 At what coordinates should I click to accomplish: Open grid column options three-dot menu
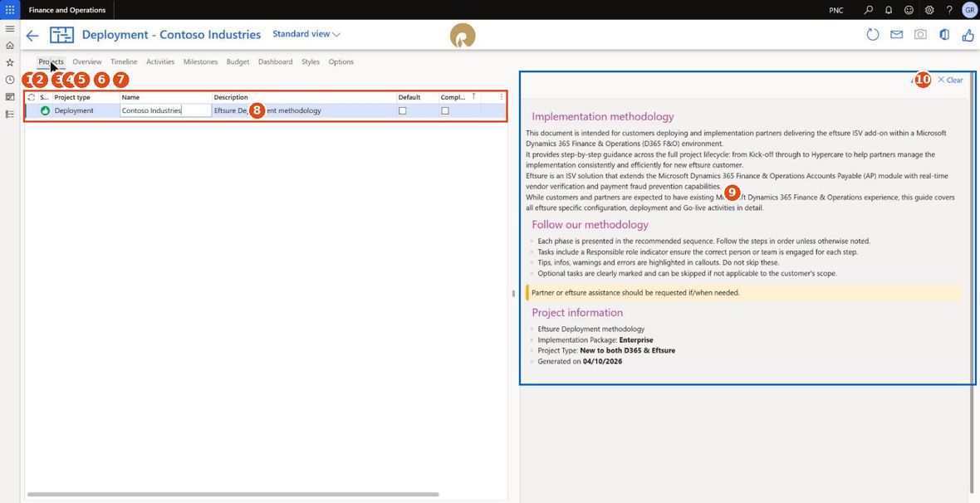(x=502, y=97)
